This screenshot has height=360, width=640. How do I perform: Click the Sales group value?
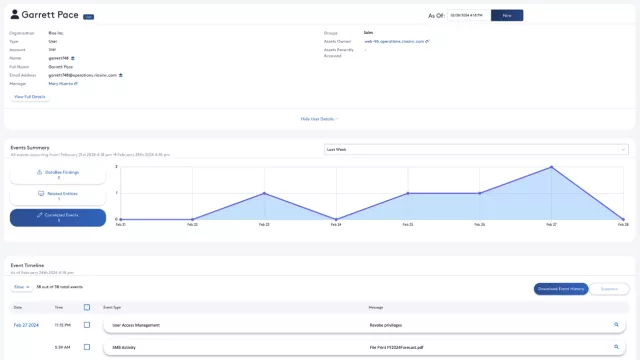(x=368, y=33)
